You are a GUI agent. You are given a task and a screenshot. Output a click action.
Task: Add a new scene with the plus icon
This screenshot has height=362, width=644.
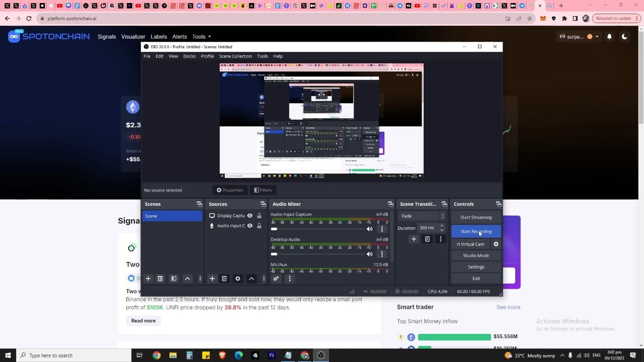point(148,279)
